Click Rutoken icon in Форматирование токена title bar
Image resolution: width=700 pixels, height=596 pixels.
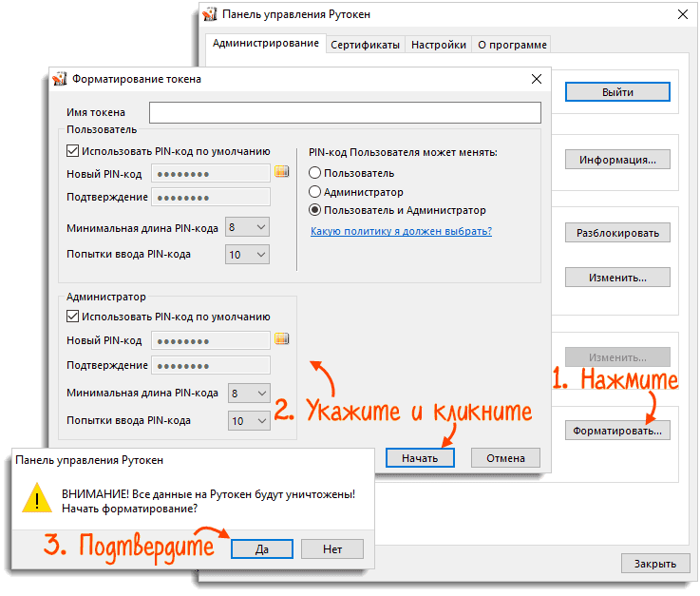[61, 80]
